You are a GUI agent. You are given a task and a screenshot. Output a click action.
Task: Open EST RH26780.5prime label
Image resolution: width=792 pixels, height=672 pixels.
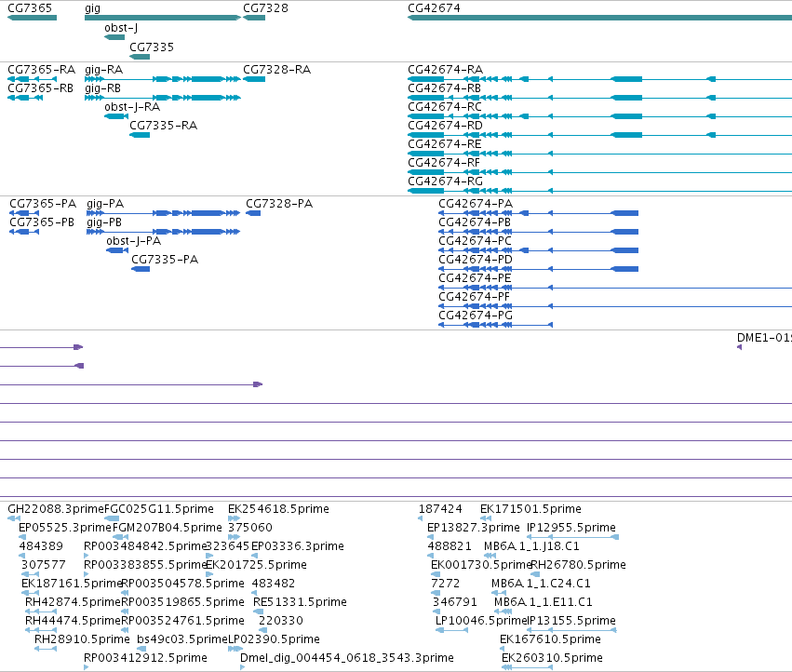578,565
